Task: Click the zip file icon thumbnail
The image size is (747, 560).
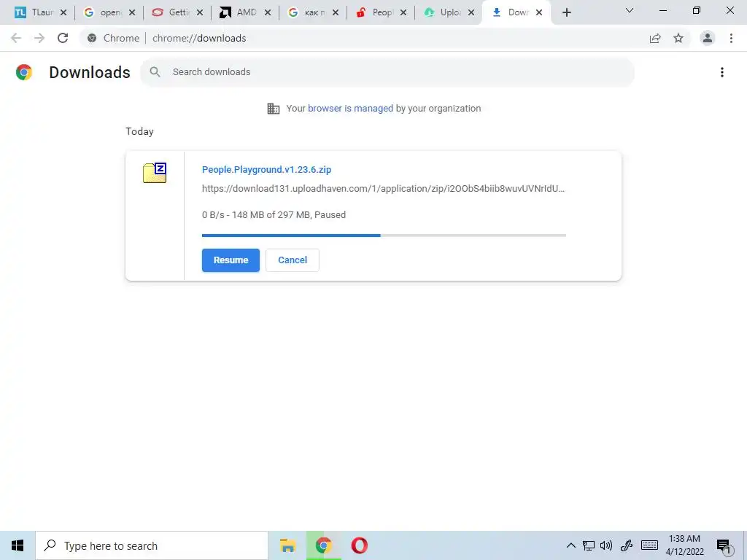Action: tap(155, 173)
